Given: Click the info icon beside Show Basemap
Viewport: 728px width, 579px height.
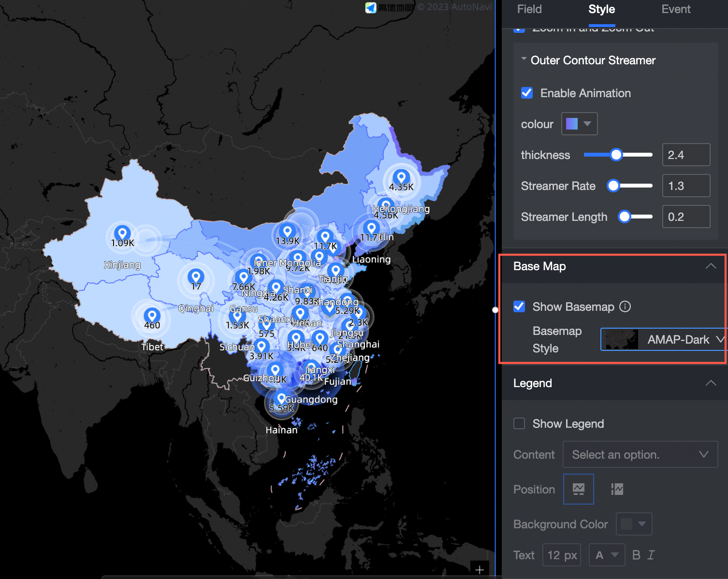Looking at the screenshot, I should pos(625,306).
